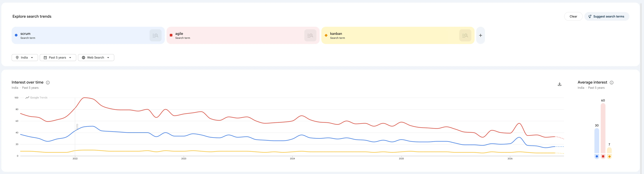Click the agile legend marker under bar chart
Viewport: 644px width, 174px height.
pyautogui.click(x=603, y=156)
